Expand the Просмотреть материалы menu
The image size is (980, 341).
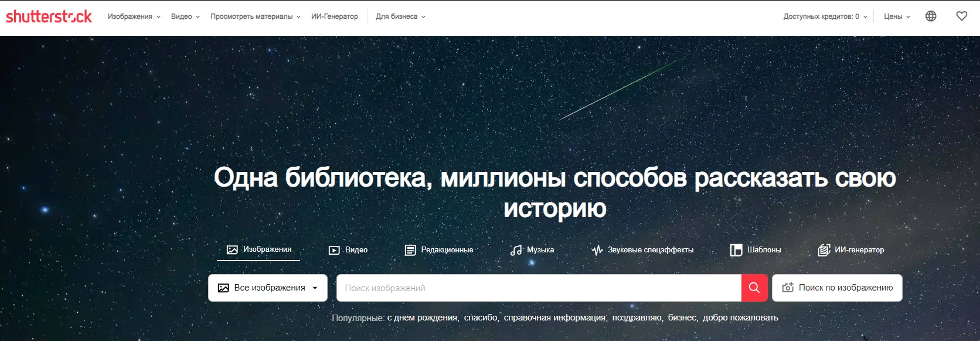(255, 16)
